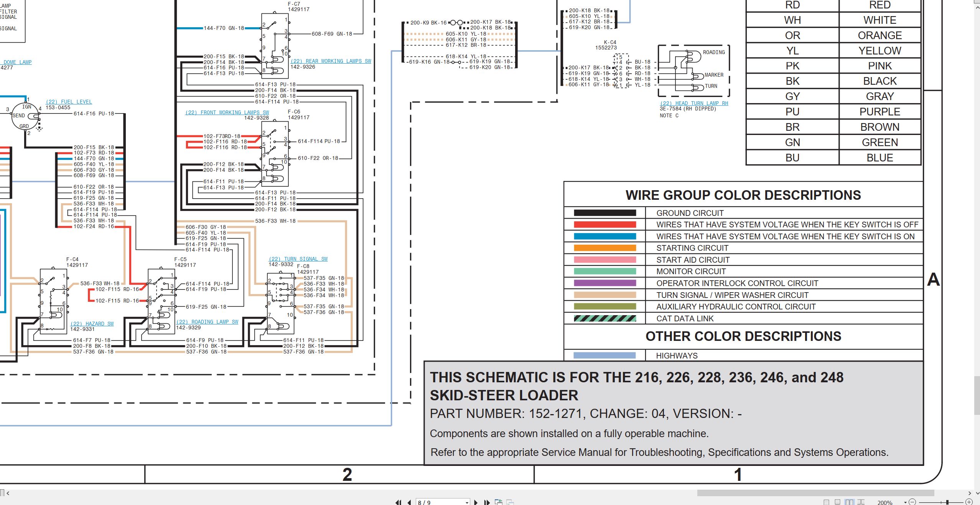
Task: Click the vertical scrollbar thumb
Action: (977, 395)
